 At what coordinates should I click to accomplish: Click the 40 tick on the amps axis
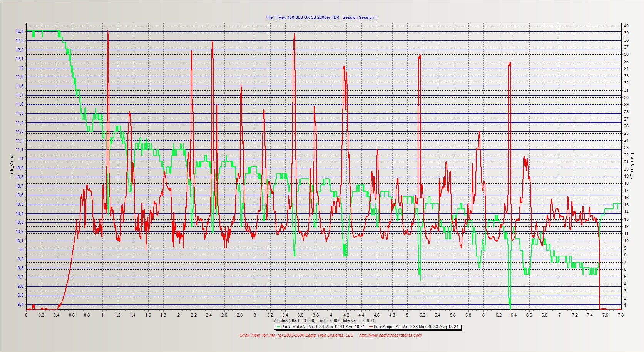click(x=626, y=26)
